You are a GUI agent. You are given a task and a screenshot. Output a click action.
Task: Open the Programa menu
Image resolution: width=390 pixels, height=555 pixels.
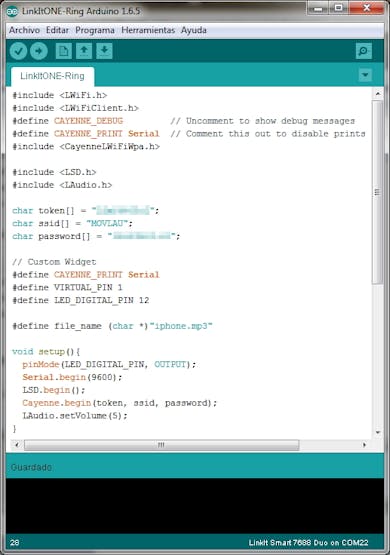click(x=95, y=30)
